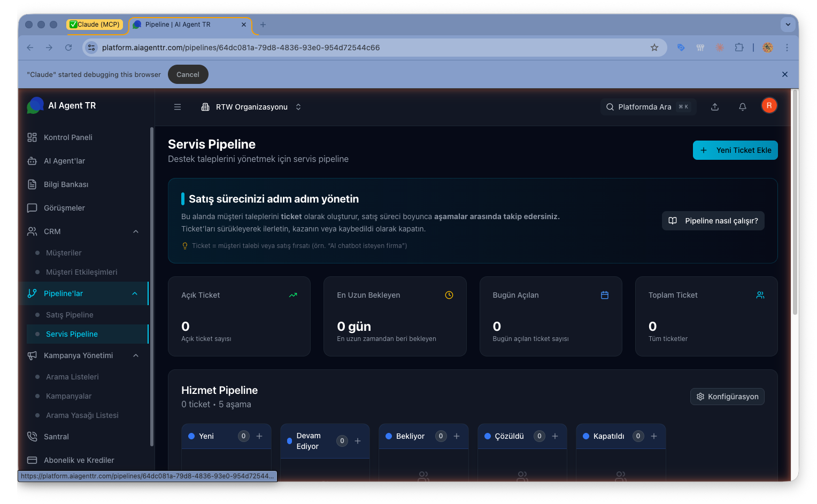This screenshot has width=817, height=504.
Task: Open the user avatar R menu
Action: tap(769, 105)
